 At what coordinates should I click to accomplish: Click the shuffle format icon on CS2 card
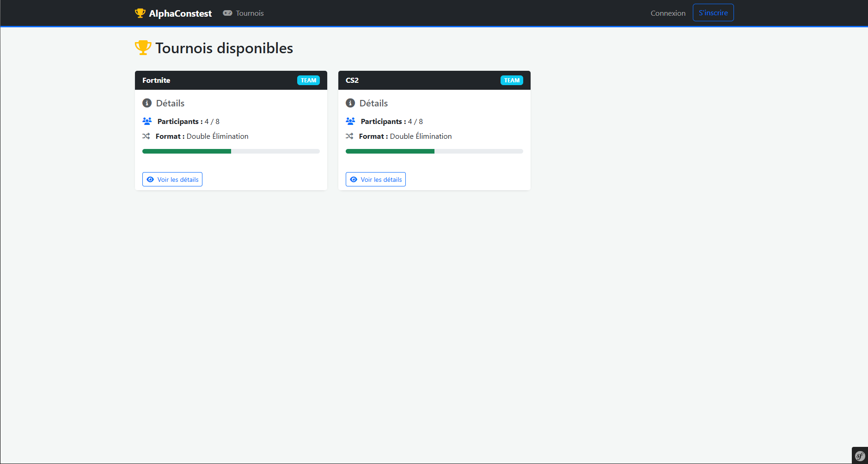[349, 136]
